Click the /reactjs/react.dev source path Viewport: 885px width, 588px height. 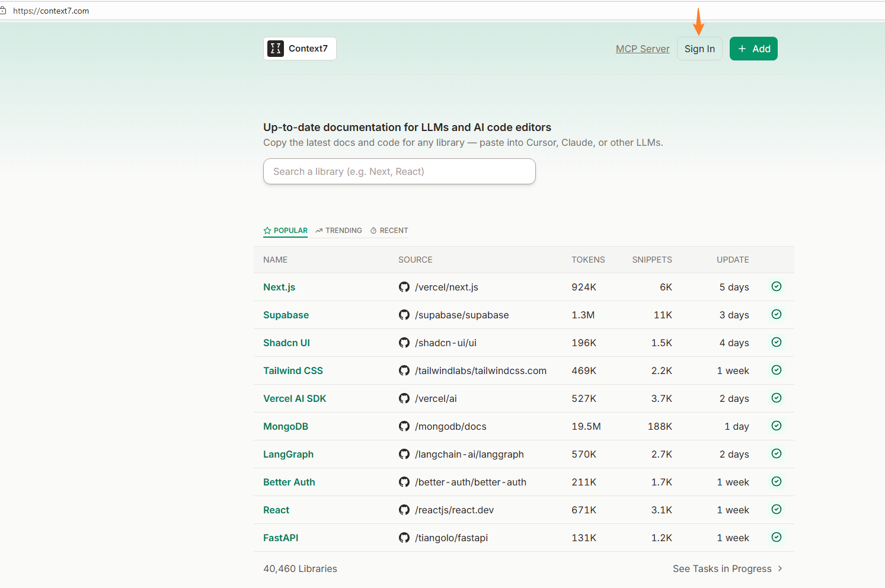click(x=454, y=510)
